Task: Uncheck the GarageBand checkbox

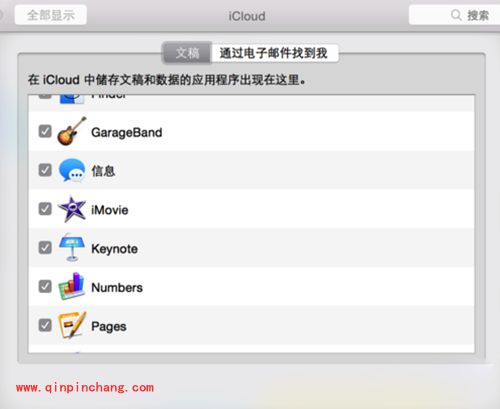Action: [45, 131]
